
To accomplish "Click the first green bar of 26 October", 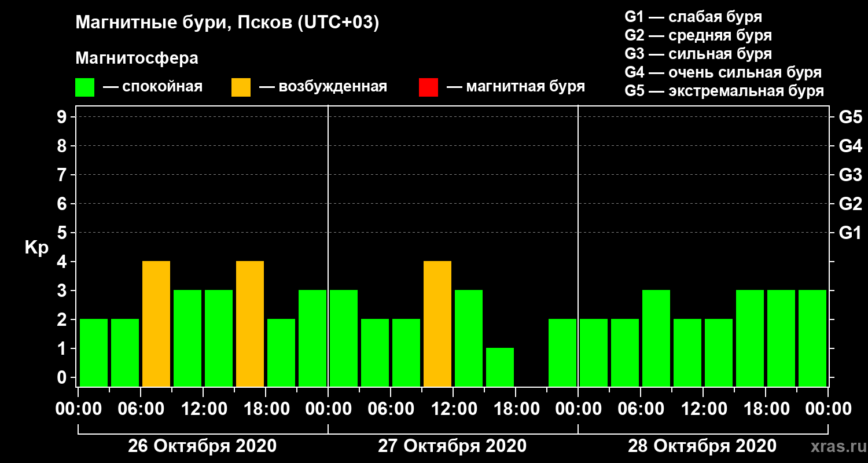I will pyautogui.click(x=94, y=352).
